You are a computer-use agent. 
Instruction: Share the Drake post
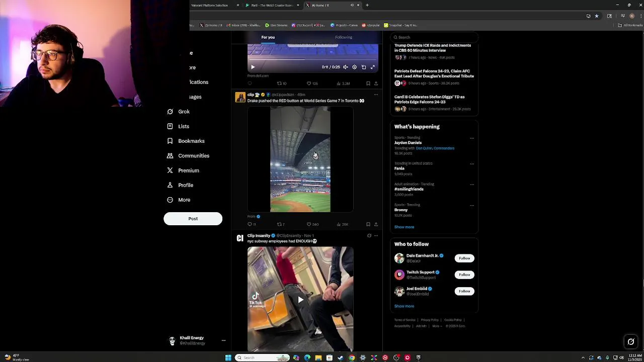tap(376, 224)
